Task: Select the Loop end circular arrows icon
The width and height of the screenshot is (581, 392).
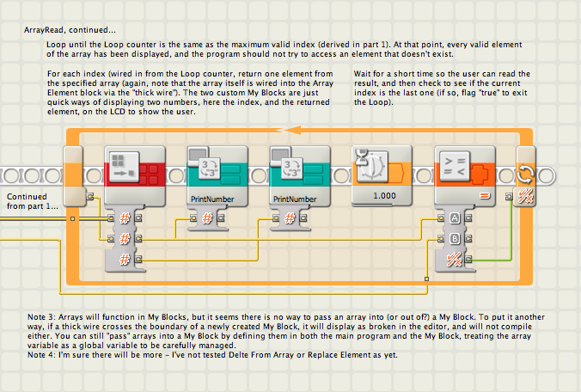Action: tap(525, 174)
